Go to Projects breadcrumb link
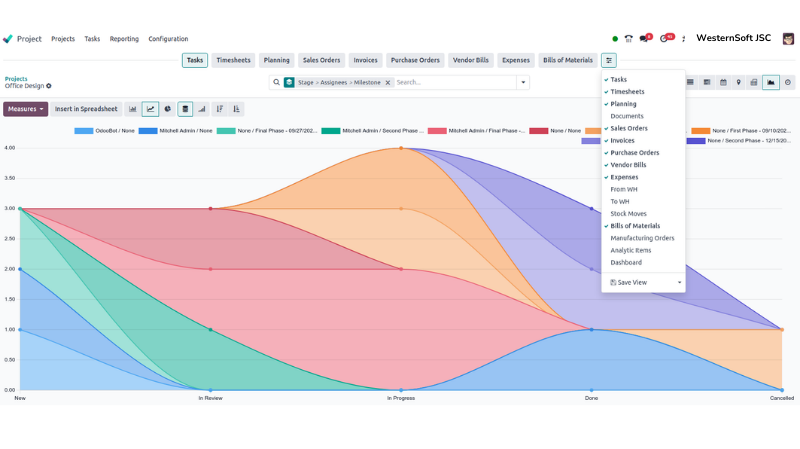The width and height of the screenshot is (800, 449). [x=16, y=78]
